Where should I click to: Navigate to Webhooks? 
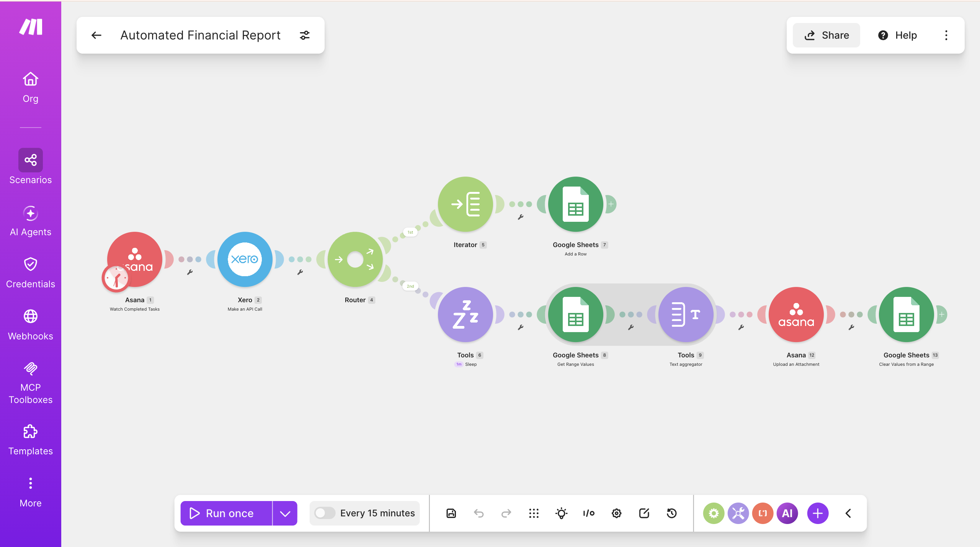[31, 325]
